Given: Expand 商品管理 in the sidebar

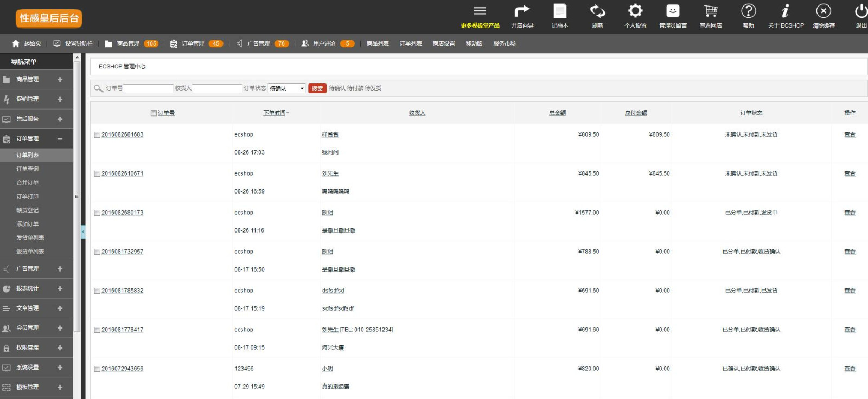Looking at the screenshot, I should (36, 80).
